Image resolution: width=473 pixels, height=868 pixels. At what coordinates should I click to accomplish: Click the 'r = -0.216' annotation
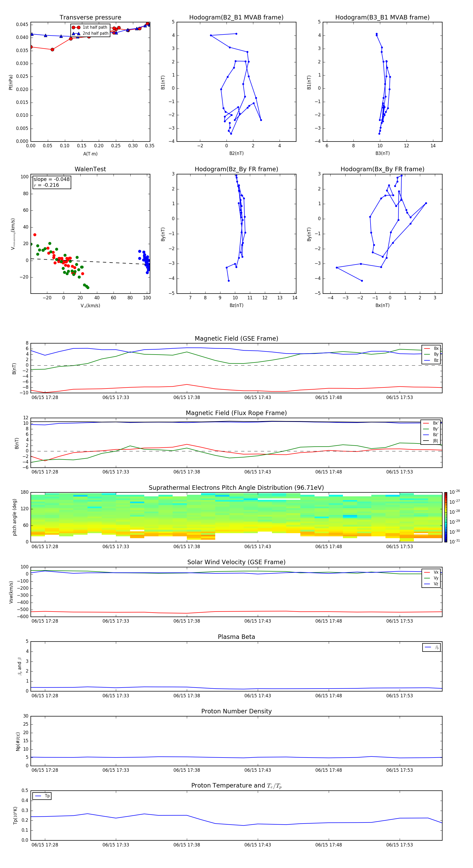pos(47,185)
